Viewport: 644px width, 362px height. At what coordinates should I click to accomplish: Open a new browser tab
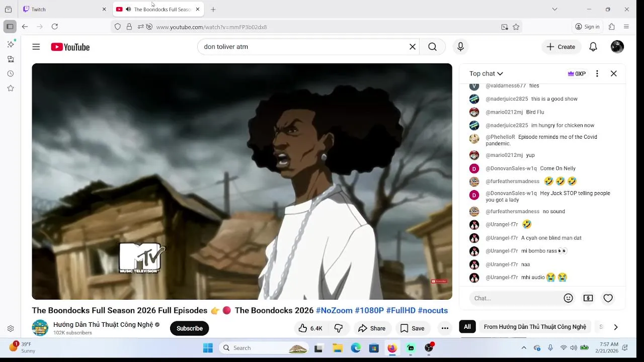pos(213,9)
